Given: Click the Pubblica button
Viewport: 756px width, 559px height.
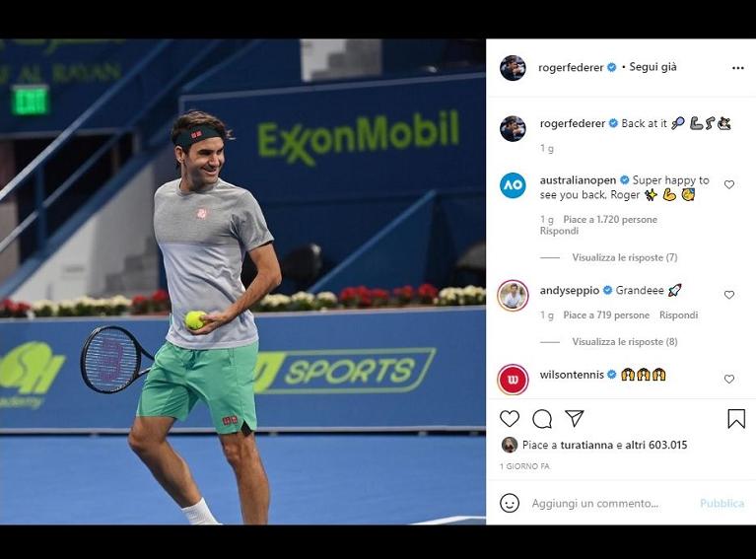Looking at the screenshot, I should 722,503.
